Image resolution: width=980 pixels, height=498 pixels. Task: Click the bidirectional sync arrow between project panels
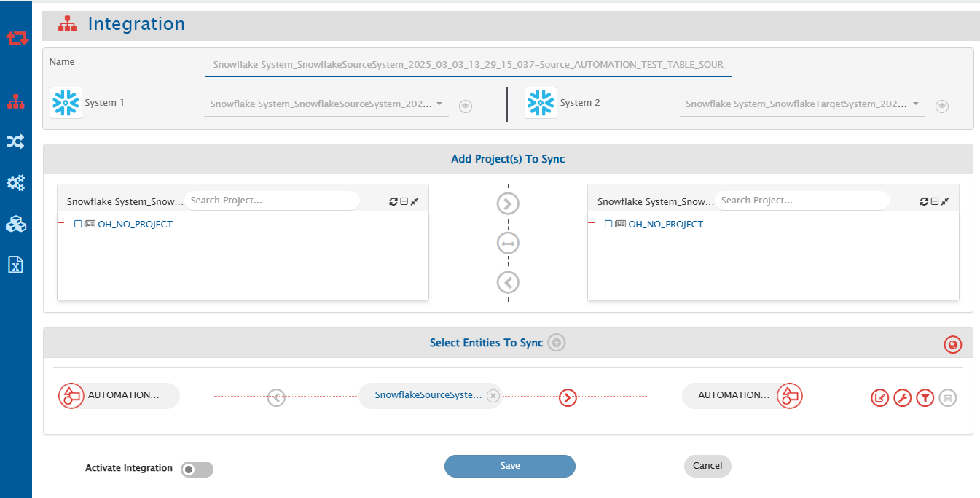(508, 243)
